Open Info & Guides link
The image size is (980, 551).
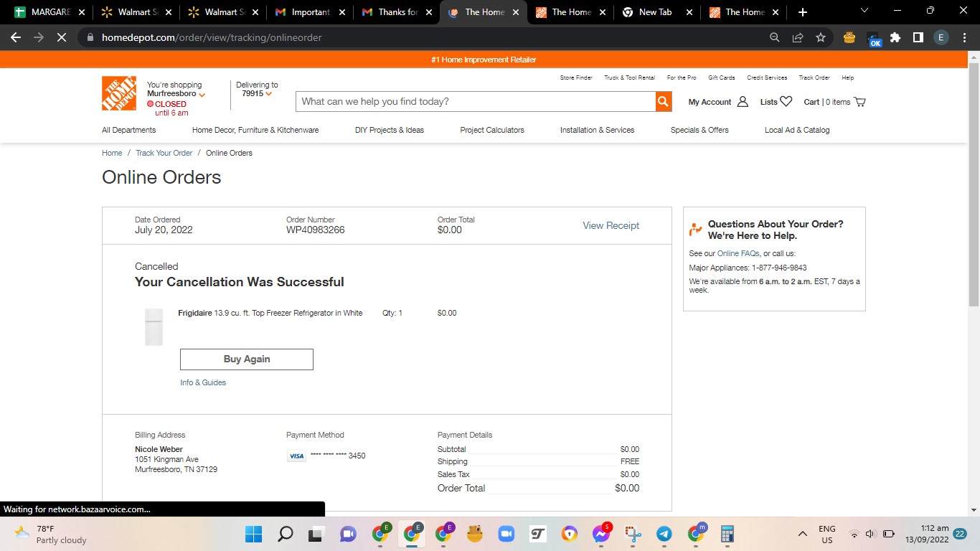tap(203, 382)
